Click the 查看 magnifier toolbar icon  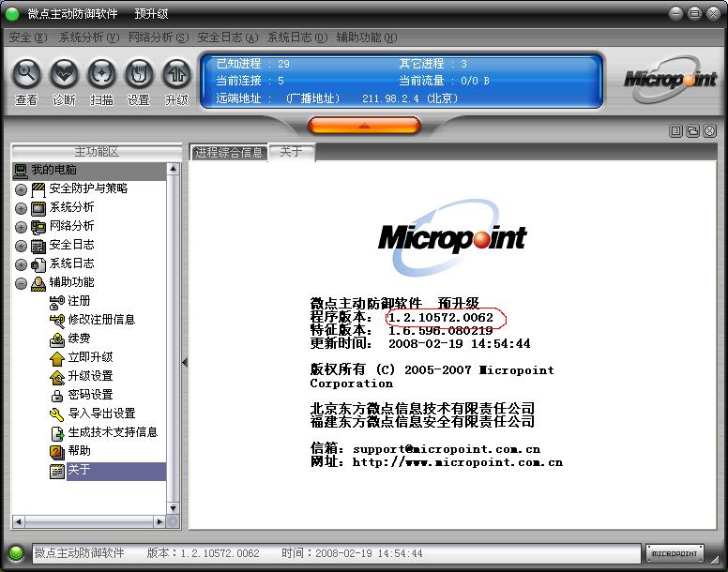26,73
